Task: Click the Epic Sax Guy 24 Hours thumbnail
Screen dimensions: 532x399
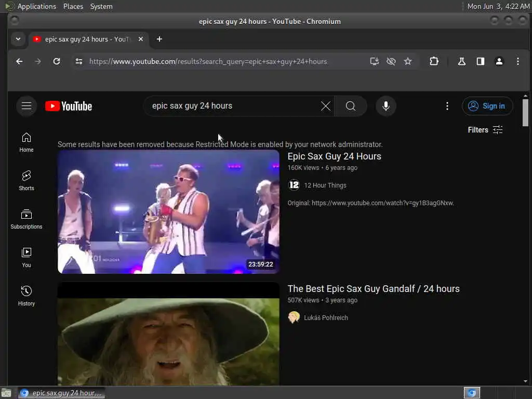Action: 169,212
